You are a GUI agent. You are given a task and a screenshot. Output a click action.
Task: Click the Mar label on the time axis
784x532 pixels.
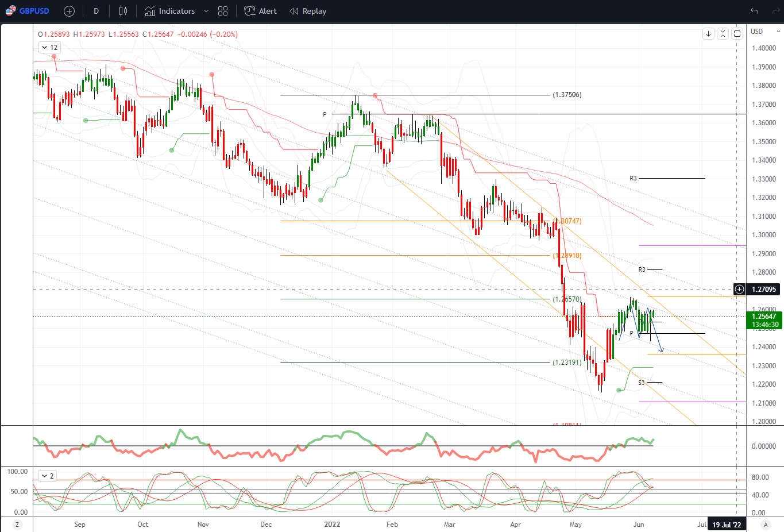(x=450, y=525)
